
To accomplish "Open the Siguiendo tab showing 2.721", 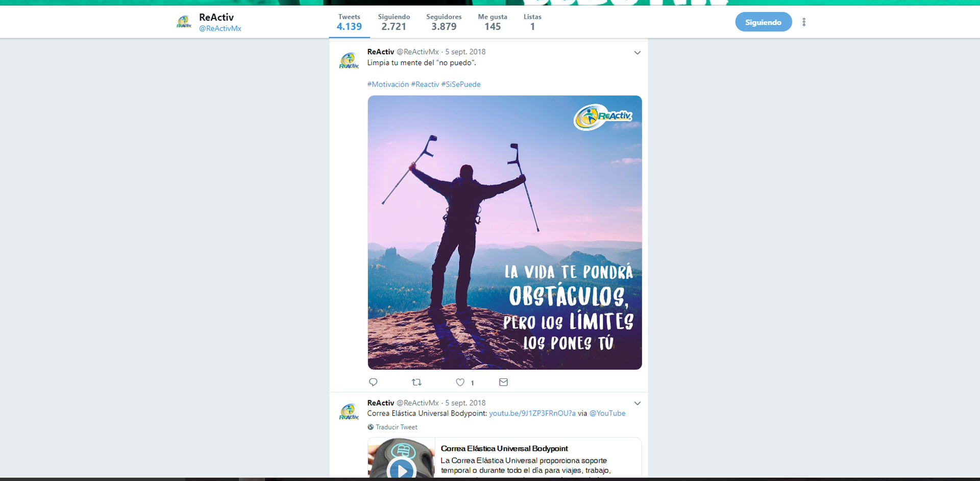I will (x=394, y=22).
